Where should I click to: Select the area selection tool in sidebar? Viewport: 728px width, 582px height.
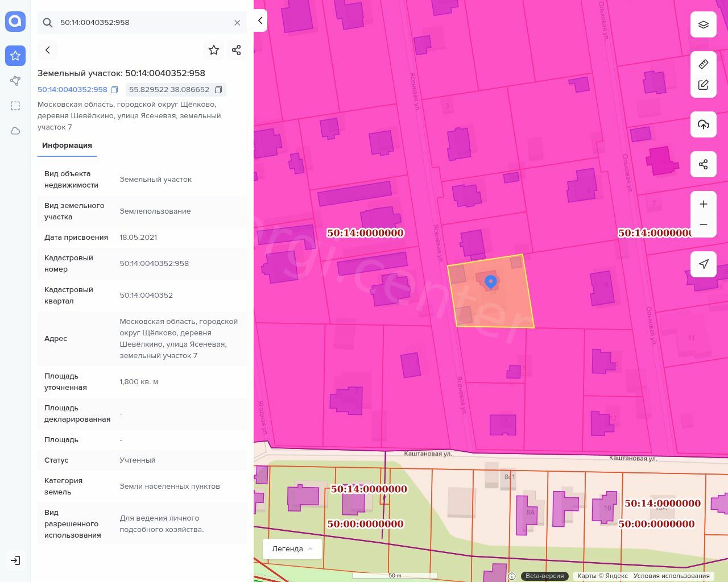(15, 106)
